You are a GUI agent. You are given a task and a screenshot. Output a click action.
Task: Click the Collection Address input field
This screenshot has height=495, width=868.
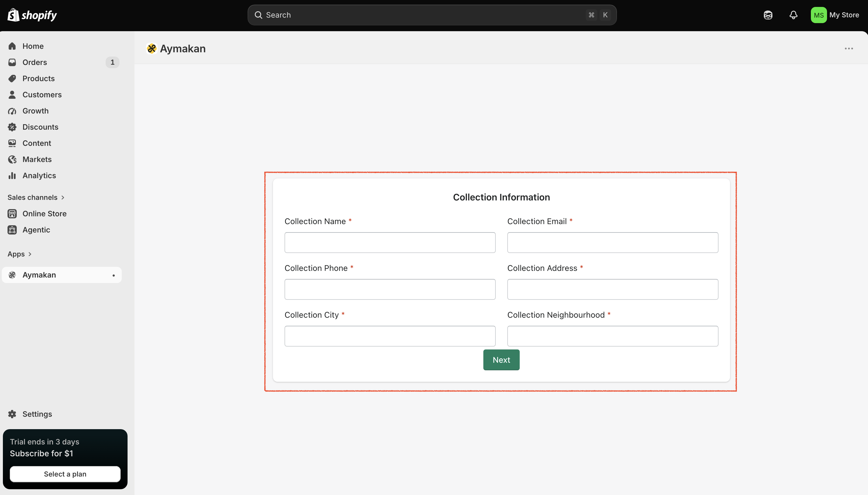click(x=613, y=289)
